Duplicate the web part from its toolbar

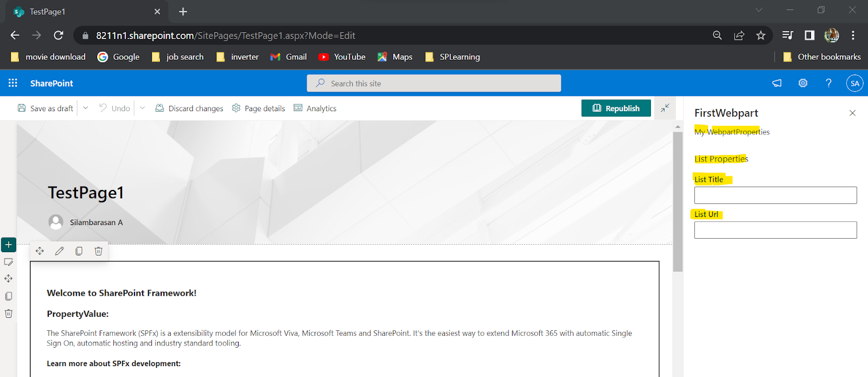79,251
